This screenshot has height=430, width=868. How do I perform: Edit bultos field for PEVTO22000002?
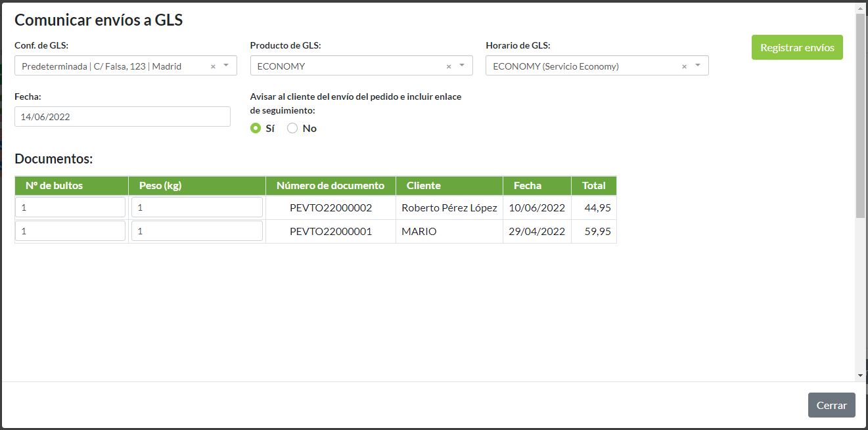tap(70, 207)
